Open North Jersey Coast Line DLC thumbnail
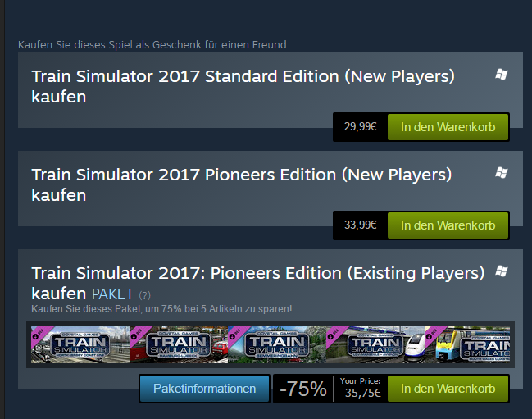Viewport: 532px width, 419px height. coord(80,344)
